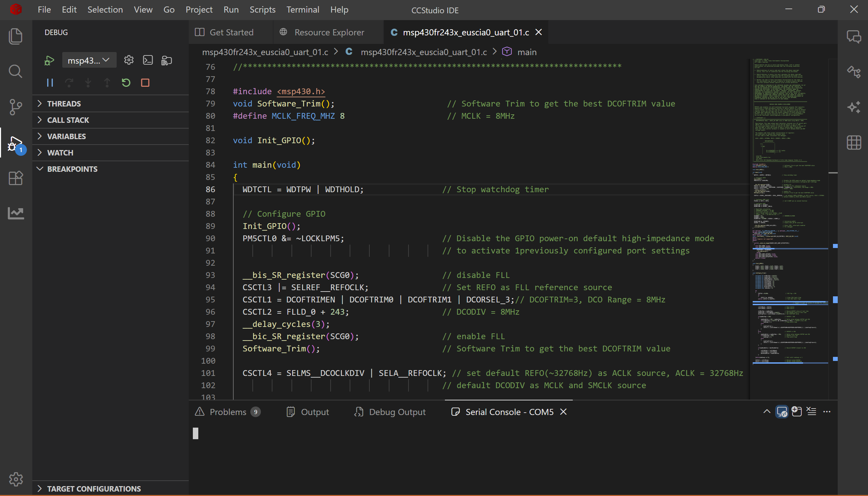868x496 pixels.
Task: Start debugging with green play-bug icon
Action: [49, 61]
